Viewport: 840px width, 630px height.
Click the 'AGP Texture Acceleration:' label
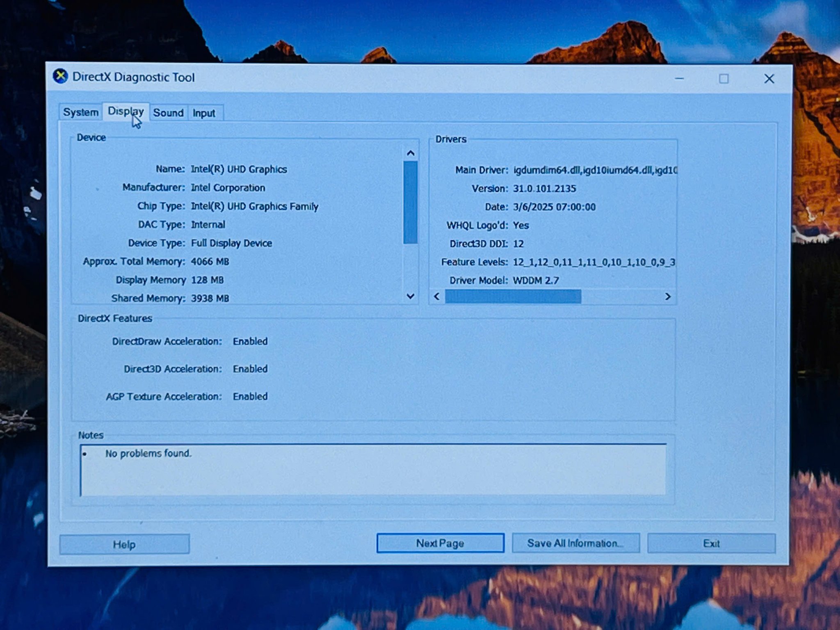coord(164,397)
